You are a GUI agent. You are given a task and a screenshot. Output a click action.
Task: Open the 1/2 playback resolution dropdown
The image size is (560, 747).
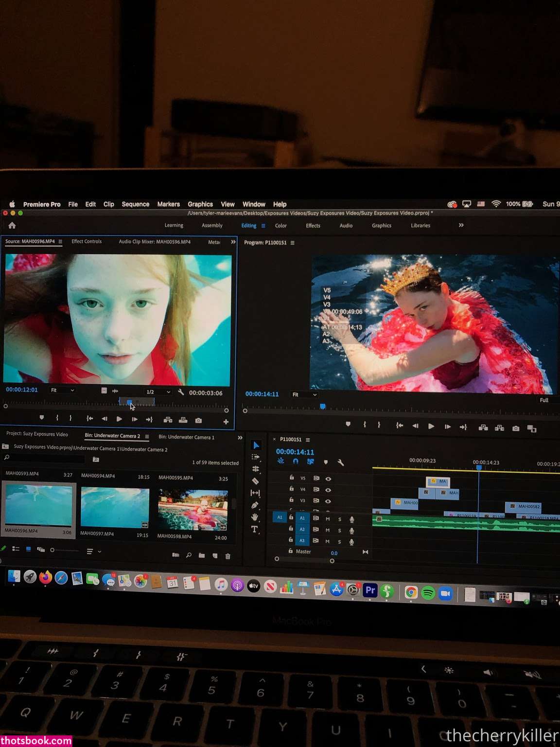coord(158,392)
